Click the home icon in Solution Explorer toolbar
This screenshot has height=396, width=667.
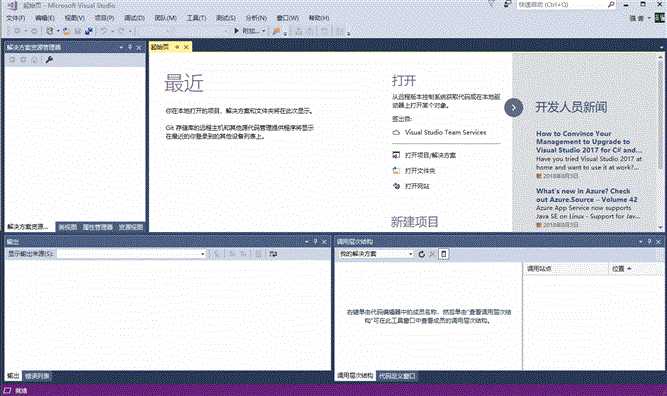coord(35,60)
